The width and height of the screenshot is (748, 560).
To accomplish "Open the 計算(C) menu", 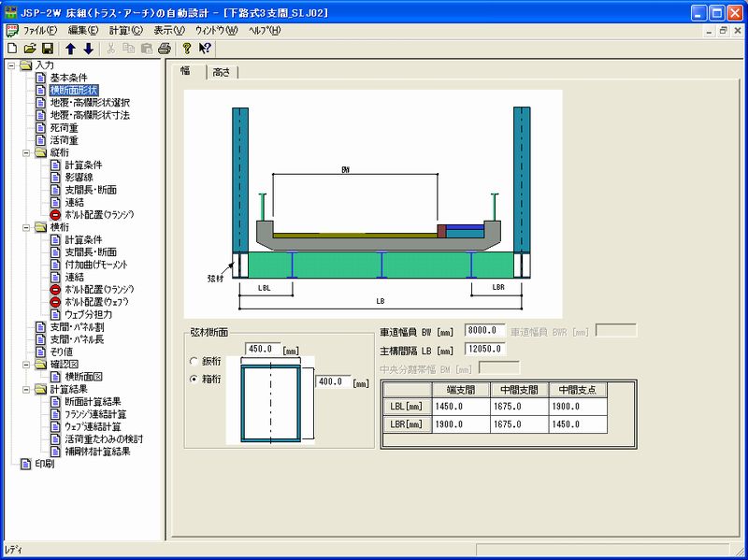I will pyautogui.click(x=115, y=31).
